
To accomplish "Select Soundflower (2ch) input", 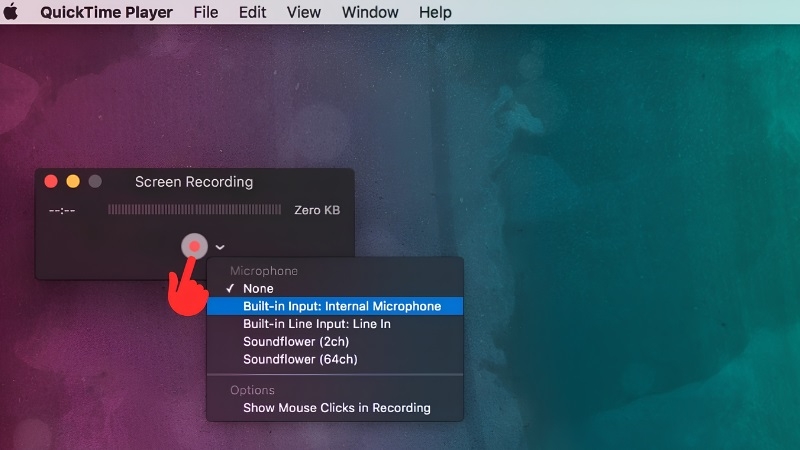I will 335,341.
